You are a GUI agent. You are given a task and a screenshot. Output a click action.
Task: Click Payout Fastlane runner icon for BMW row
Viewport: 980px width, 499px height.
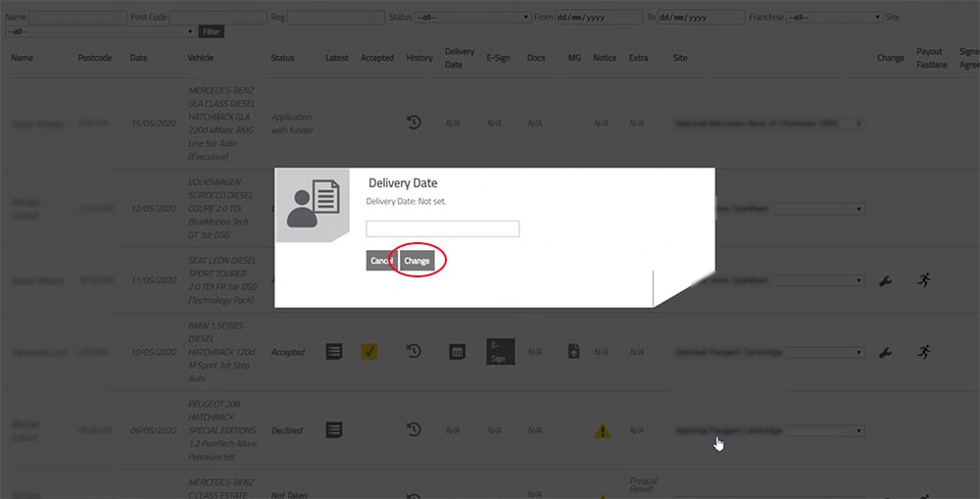pyautogui.click(x=923, y=352)
